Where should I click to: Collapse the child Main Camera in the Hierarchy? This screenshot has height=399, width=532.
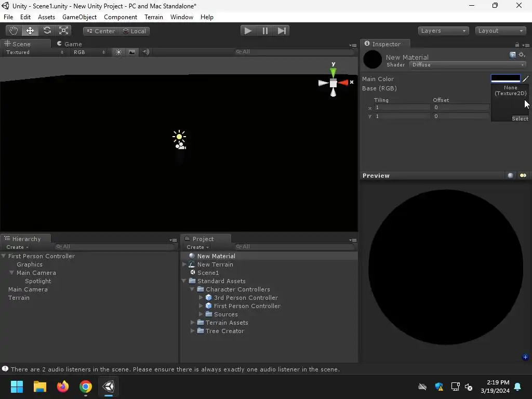[11, 272]
